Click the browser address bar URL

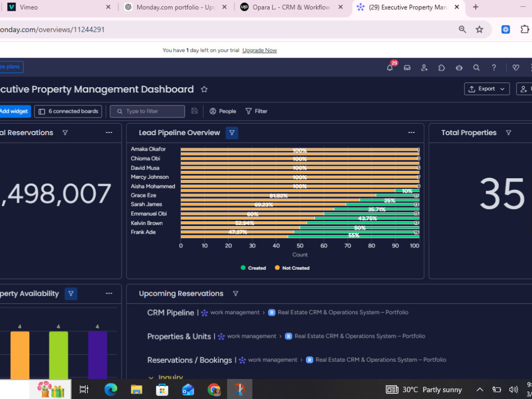pos(52,29)
